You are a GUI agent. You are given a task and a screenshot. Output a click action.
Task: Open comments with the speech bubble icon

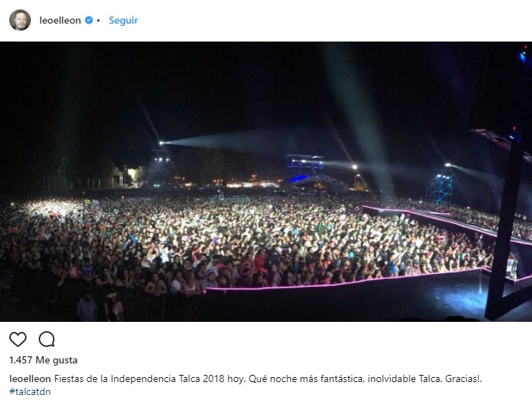47,339
